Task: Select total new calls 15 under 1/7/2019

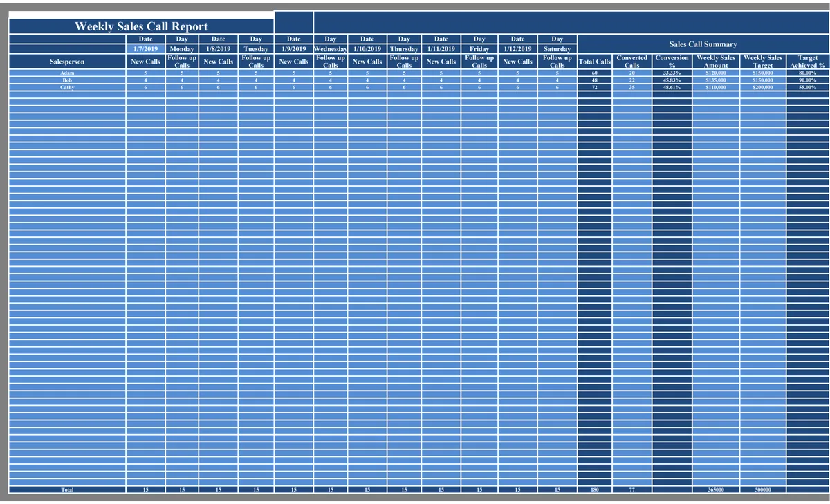Action: click(x=145, y=489)
